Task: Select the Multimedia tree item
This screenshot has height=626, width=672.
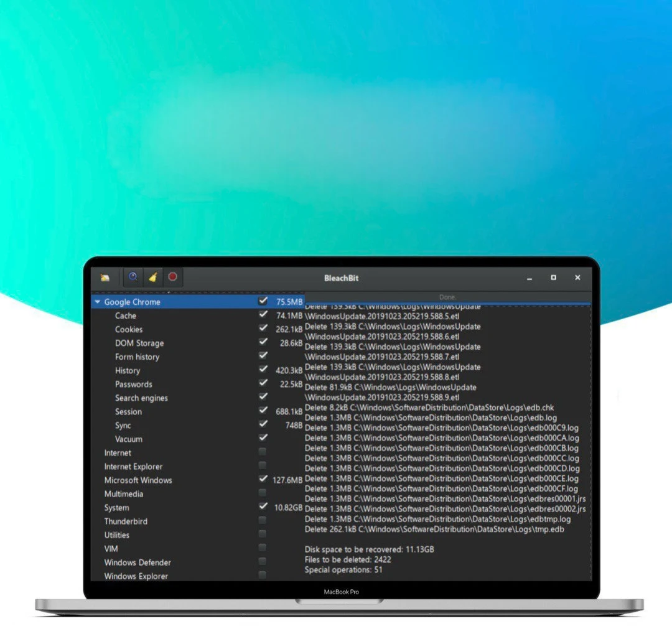Action: [x=124, y=494]
